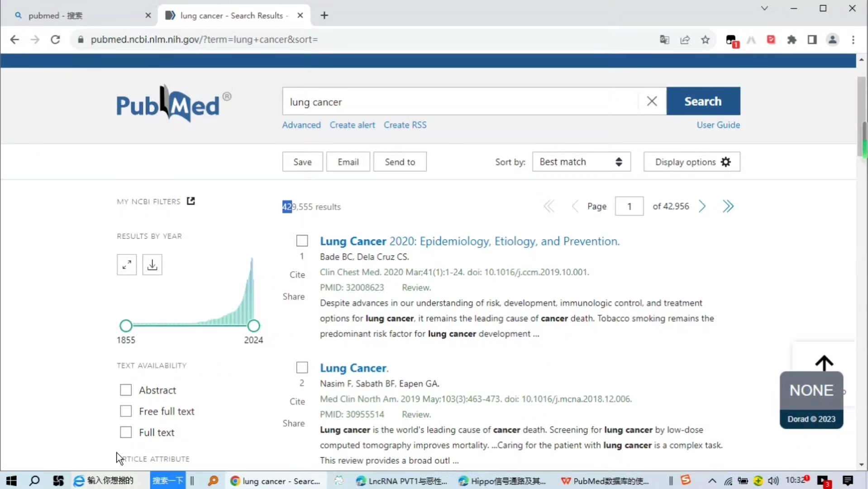Open Lung Cancer 2020 Epidemiology article
The image size is (868, 489).
(x=470, y=241)
